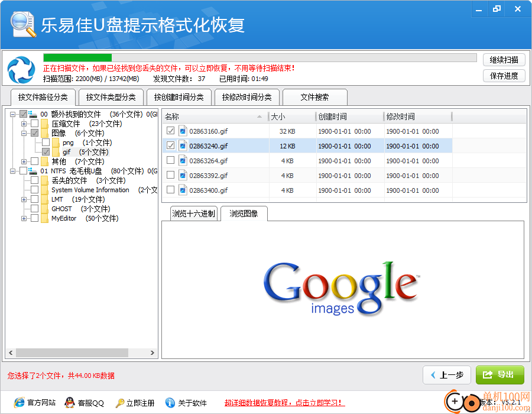532x414 pixels.
Task: Click the 保存进度 button
Action: click(504, 76)
